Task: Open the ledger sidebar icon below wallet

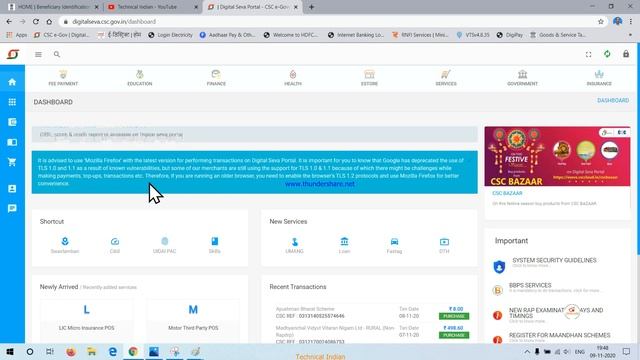Action: [12, 142]
